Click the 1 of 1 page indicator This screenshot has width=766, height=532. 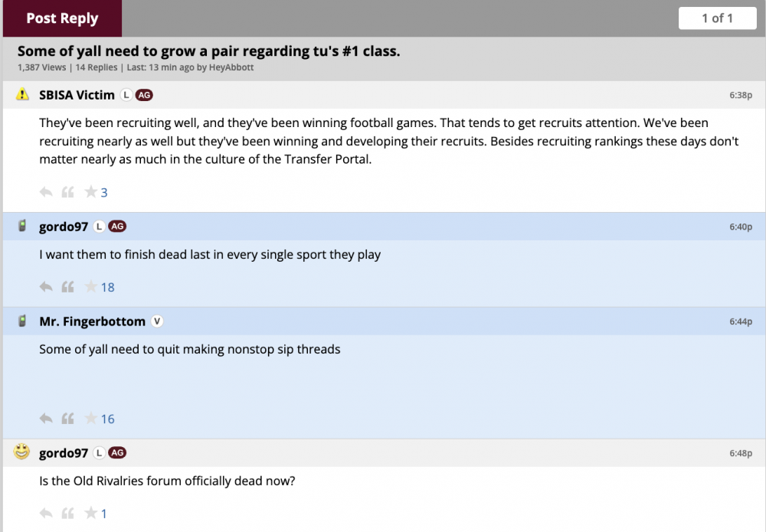(717, 18)
